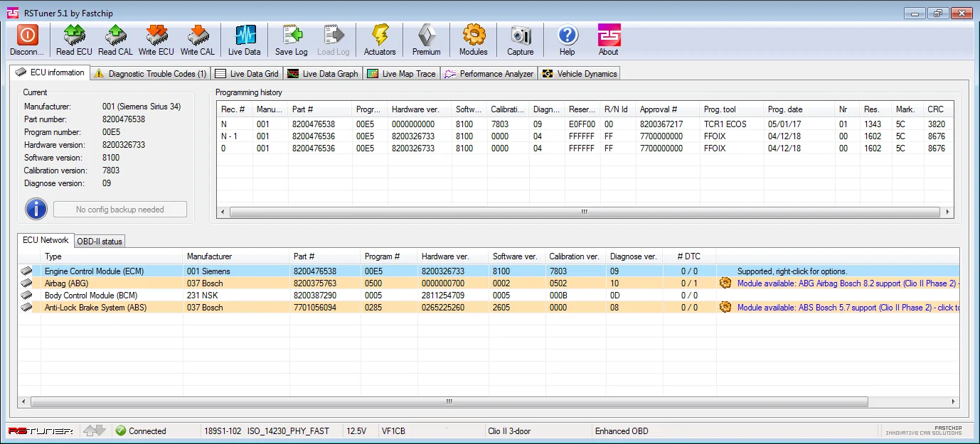The image size is (980, 444).
Task: Click the No config backup needed button
Action: click(120, 210)
